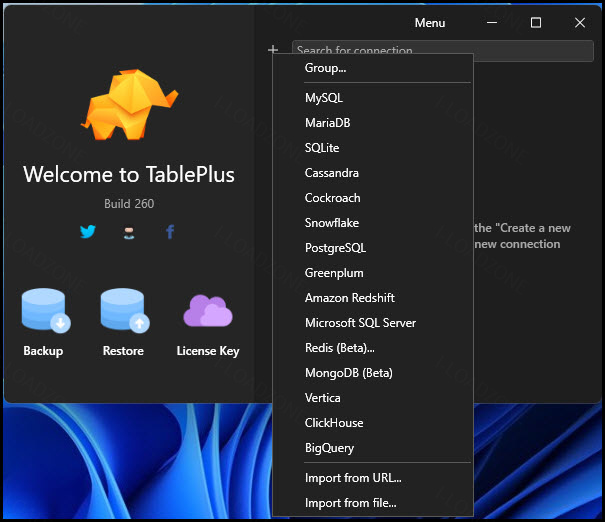Minimize the TablePlus window
Screen dimensions: 605x522
492,23
